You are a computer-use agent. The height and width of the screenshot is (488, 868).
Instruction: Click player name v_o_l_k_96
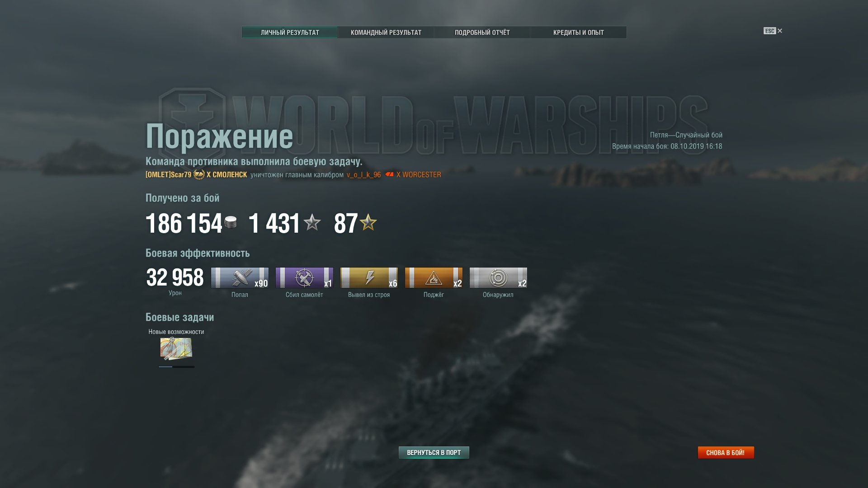point(363,175)
